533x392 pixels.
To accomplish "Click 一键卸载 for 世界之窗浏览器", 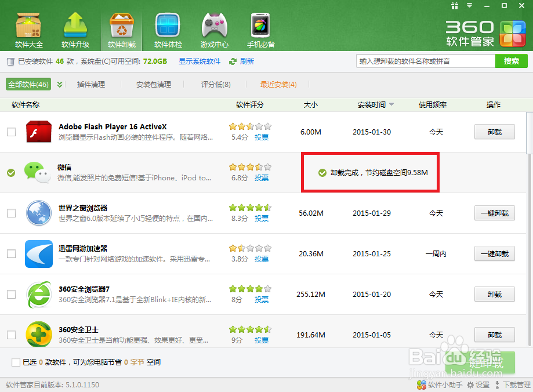I will 495,213.
